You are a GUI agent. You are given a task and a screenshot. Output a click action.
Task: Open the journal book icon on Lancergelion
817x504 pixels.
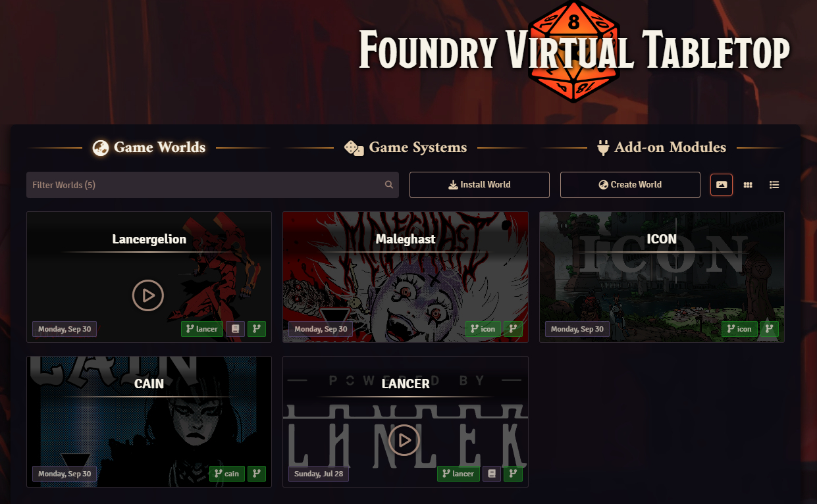click(x=235, y=329)
